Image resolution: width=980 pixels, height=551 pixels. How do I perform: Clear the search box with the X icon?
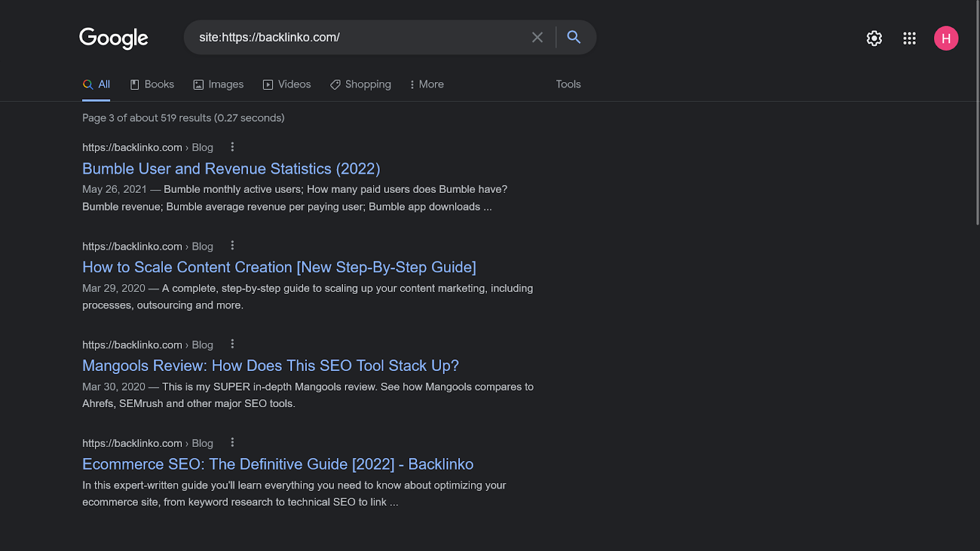[537, 37]
